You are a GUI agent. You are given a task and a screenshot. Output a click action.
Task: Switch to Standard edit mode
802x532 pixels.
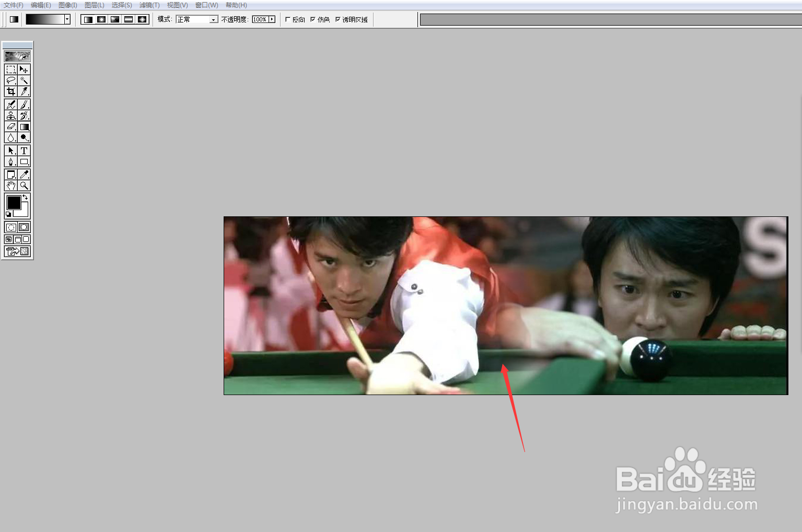click(x=11, y=227)
